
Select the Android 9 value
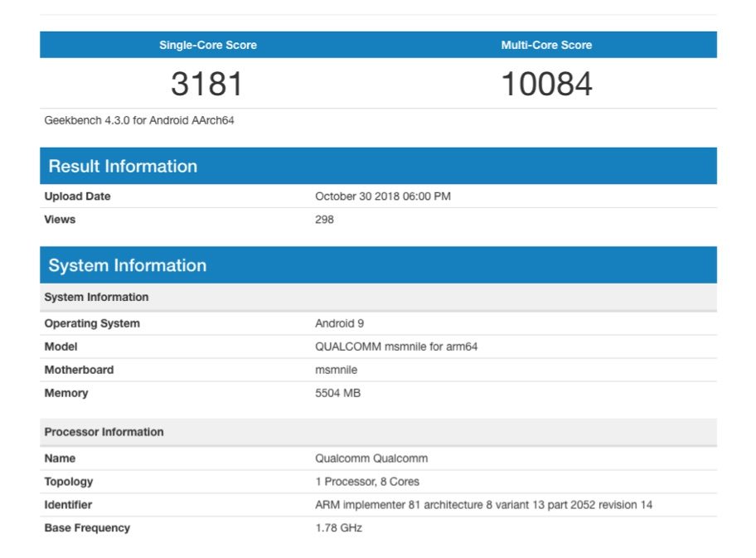click(x=339, y=323)
